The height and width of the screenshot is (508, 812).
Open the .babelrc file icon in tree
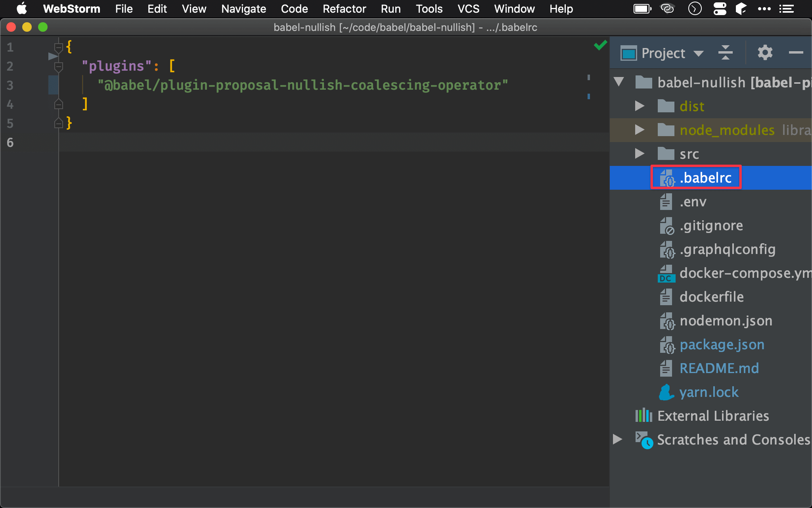667,178
